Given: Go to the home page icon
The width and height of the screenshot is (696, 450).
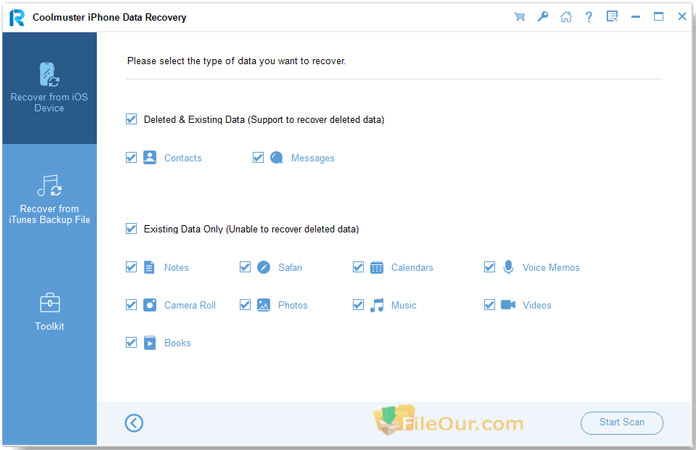Looking at the screenshot, I should click(566, 17).
